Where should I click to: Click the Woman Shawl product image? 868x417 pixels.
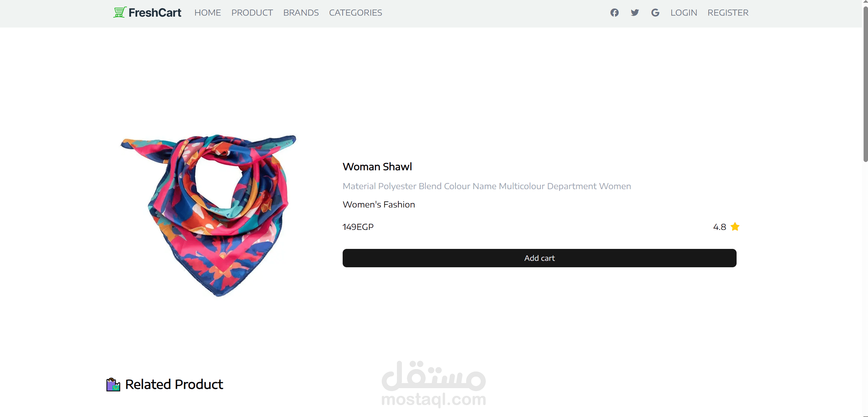209,215
